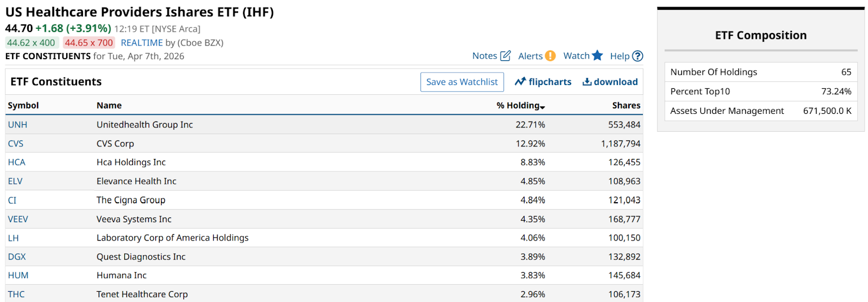Screen dimensions: 868x302
Task: Click the flipcharts chart icon
Action: pos(520,82)
